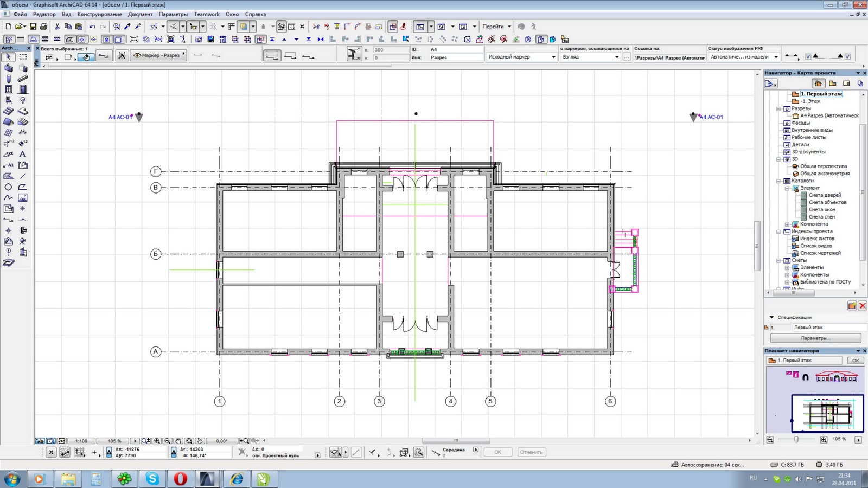
Task: Toggle View Map button in Navigator
Action: tap(832, 83)
